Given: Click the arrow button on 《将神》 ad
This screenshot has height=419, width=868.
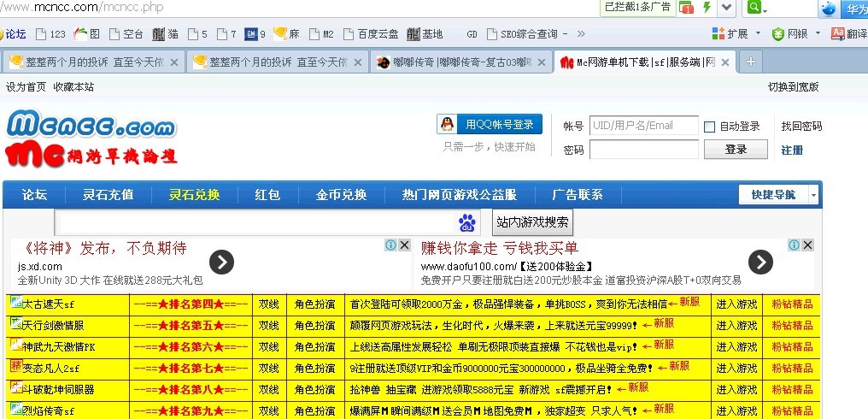Looking at the screenshot, I should coord(220,263).
